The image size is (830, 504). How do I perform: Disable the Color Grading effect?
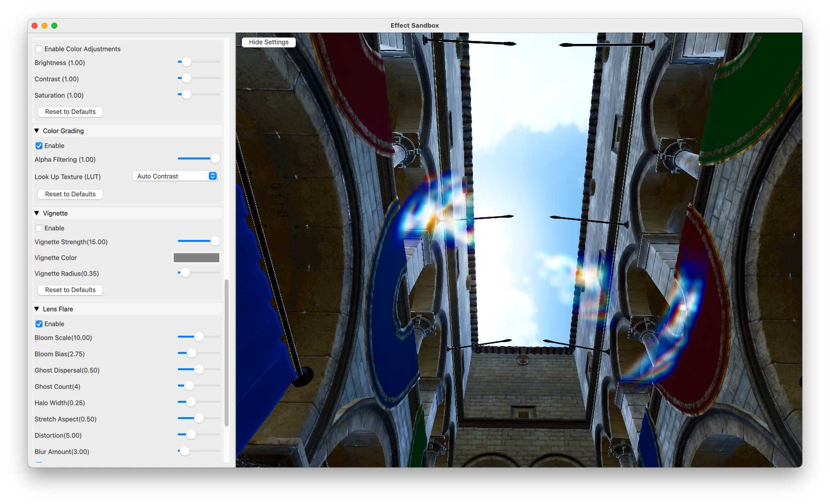(x=39, y=146)
